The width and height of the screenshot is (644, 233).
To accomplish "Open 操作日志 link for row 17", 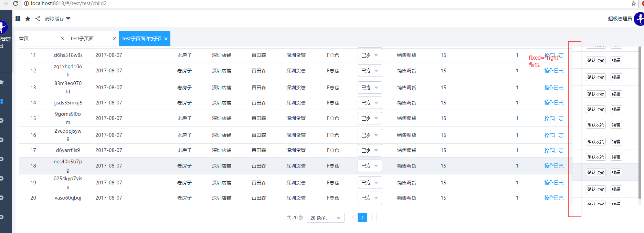I will point(554,150).
